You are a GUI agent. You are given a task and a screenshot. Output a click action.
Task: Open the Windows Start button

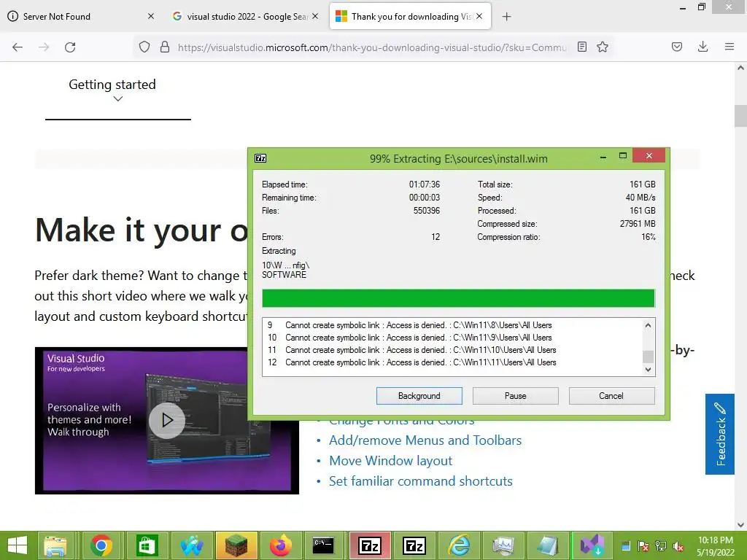pyautogui.click(x=18, y=545)
